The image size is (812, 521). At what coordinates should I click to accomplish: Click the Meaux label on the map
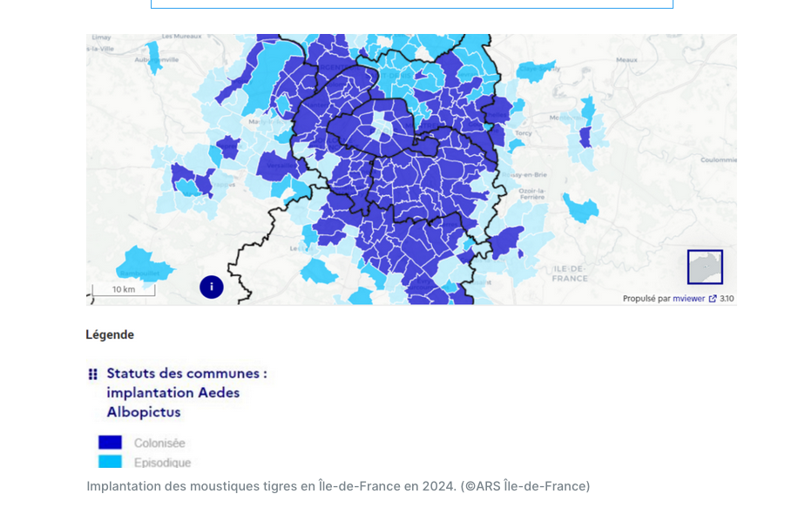pyautogui.click(x=626, y=60)
